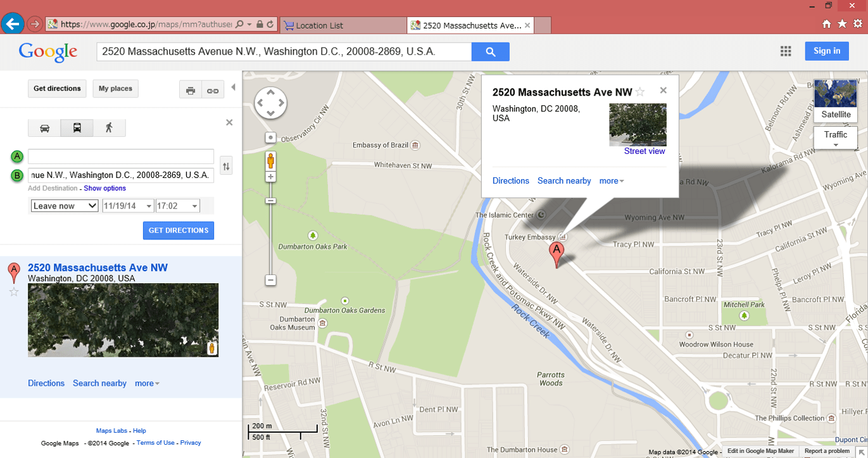
Task: Click the Add Destination link
Action: [x=53, y=188]
